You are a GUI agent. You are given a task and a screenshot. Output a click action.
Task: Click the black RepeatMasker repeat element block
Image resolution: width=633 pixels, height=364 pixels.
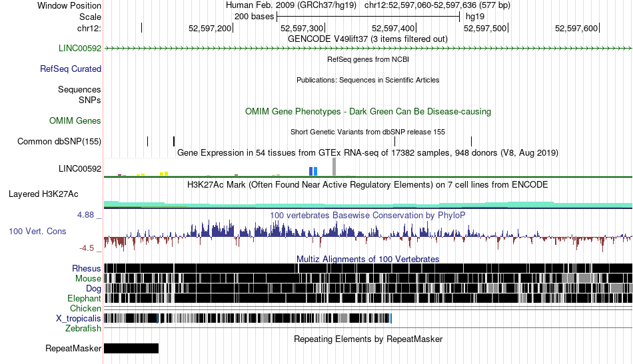coord(131,348)
